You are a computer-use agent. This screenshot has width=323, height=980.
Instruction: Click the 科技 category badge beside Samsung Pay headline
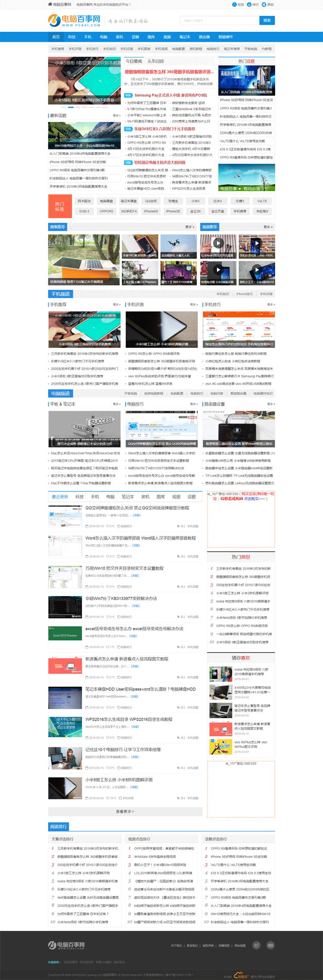pyautogui.click(x=128, y=95)
